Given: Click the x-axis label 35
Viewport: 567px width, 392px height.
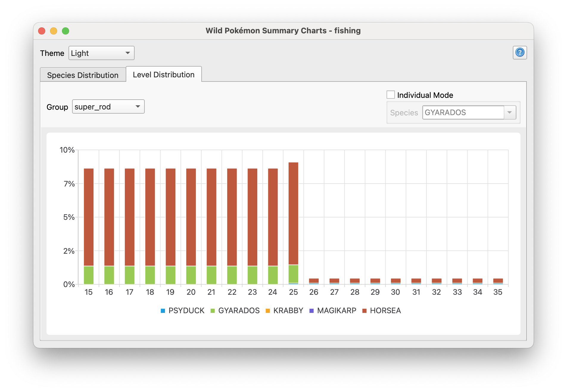Looking at the screenshot, I should (498, 292).
